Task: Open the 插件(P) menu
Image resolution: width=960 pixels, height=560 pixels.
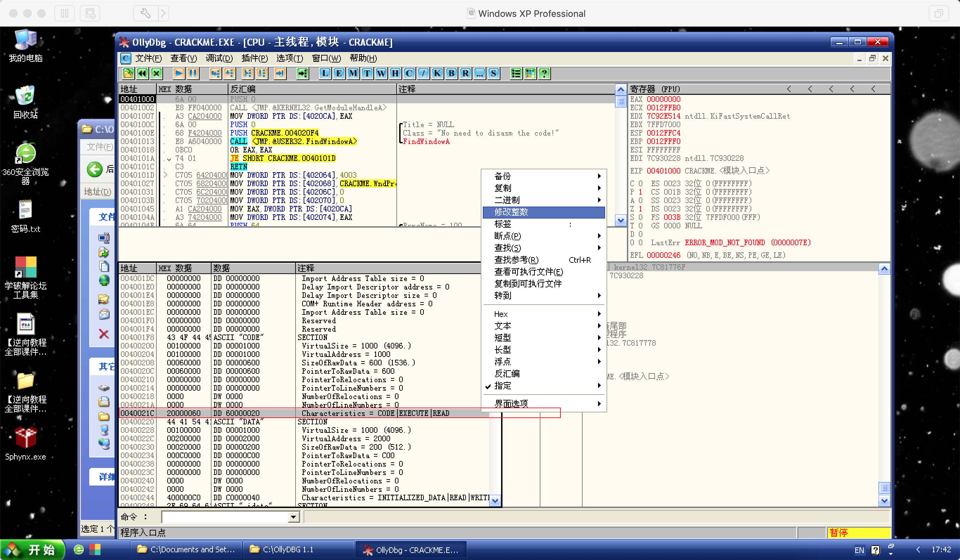Action: (254, 58)
